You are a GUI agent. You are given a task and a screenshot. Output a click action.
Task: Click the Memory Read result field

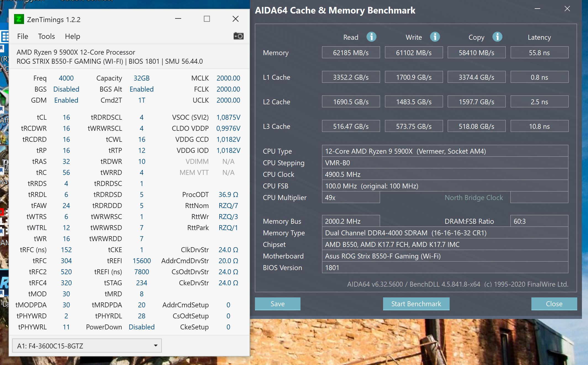[350, 52]
